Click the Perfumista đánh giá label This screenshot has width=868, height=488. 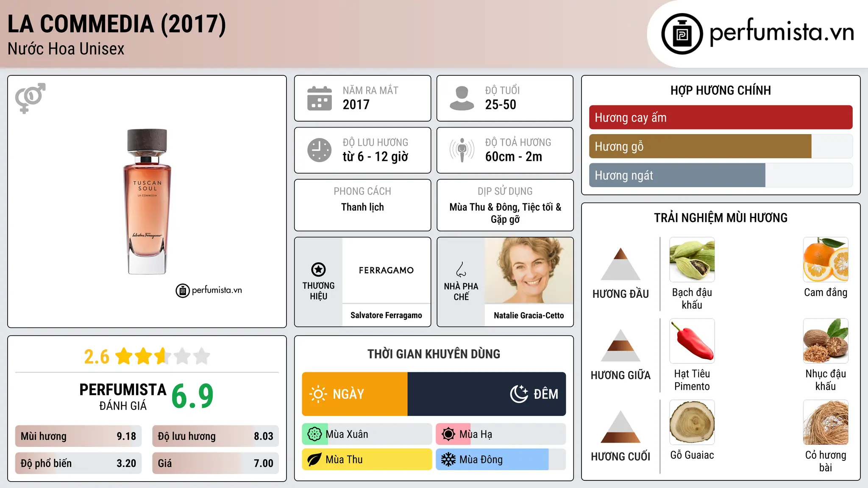point(123,396)
